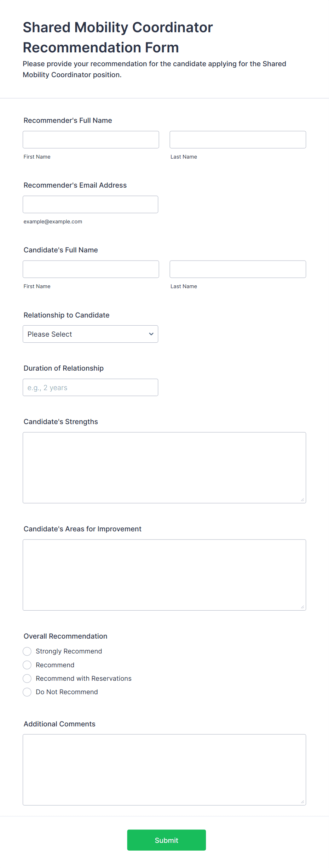
Task: Focus the Additional Comments text area
Action: [164, 770]
